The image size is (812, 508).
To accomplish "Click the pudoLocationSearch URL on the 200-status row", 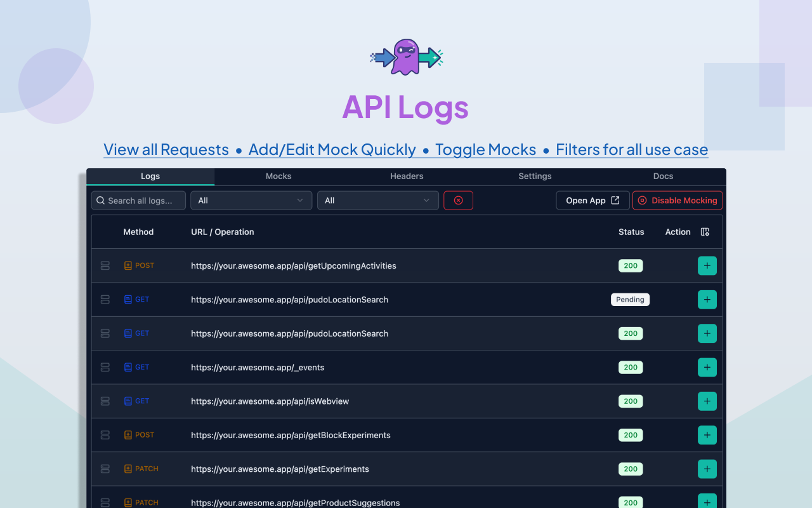I will pyautogui.click(x=290, y=333).
